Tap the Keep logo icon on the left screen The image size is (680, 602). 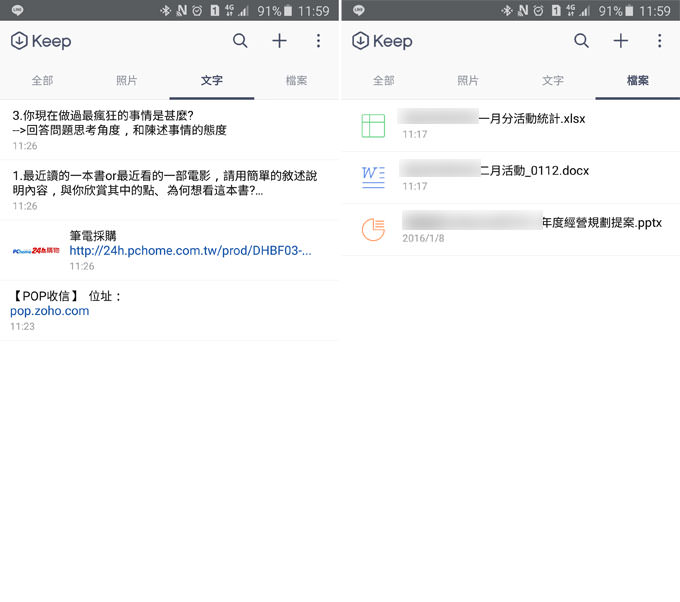19,41
